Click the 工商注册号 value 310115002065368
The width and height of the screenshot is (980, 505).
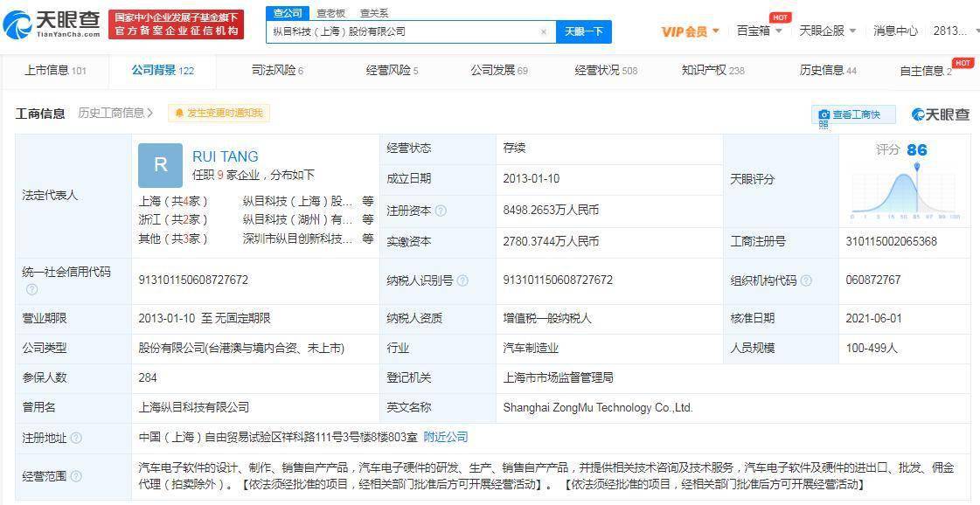pos(891,241)
